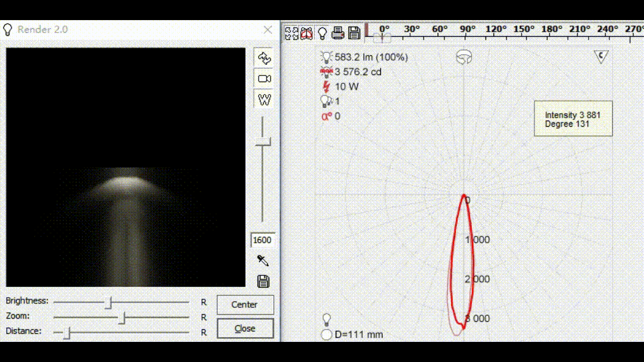Click the vertical slider handle in Render window
This screenshot has width=644, height=362.
[262, 142]
